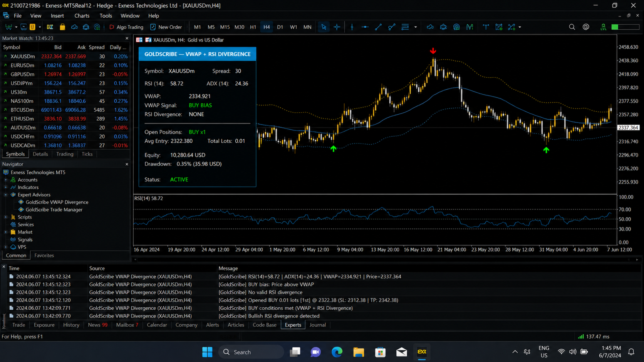Click the taskbar Search box
This screenshot has width=644, height=362.
pos(252,352)
